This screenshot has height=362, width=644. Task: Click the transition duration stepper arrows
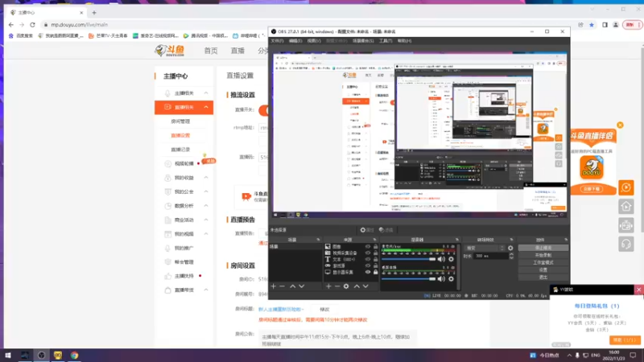(x=511, y=256)
